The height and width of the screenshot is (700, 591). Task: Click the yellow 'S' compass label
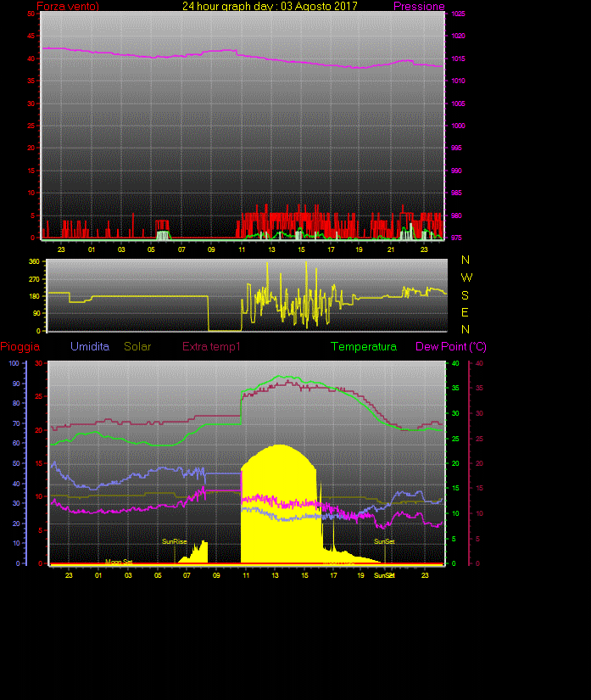(x=466, y=295)
